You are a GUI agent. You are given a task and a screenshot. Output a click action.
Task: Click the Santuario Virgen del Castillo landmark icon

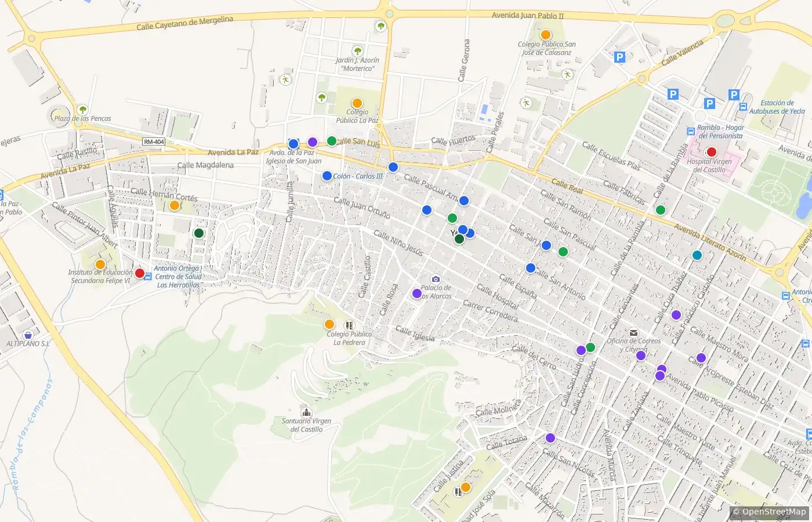306,412
